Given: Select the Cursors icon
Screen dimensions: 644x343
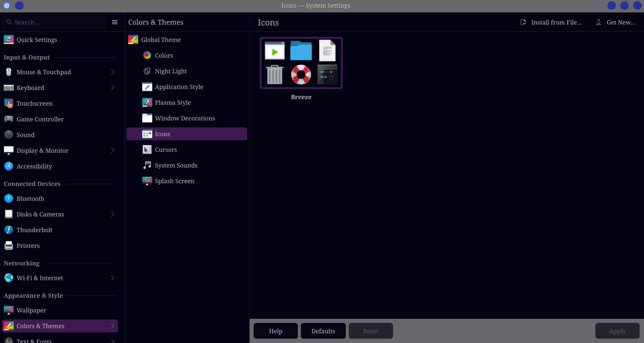Looking at the screenshot, I should click(147, 150).
